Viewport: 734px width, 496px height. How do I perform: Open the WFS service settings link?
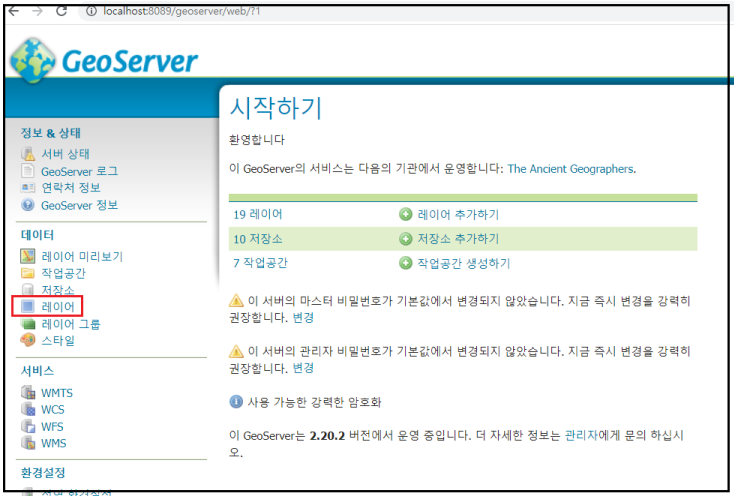click(x=52, y=426)
